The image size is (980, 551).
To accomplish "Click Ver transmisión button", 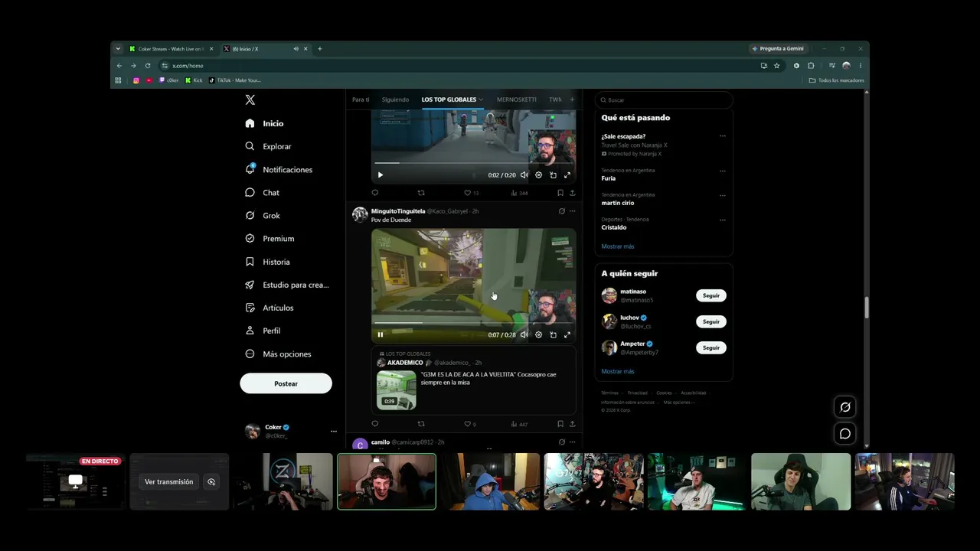I will pos(169,482).
